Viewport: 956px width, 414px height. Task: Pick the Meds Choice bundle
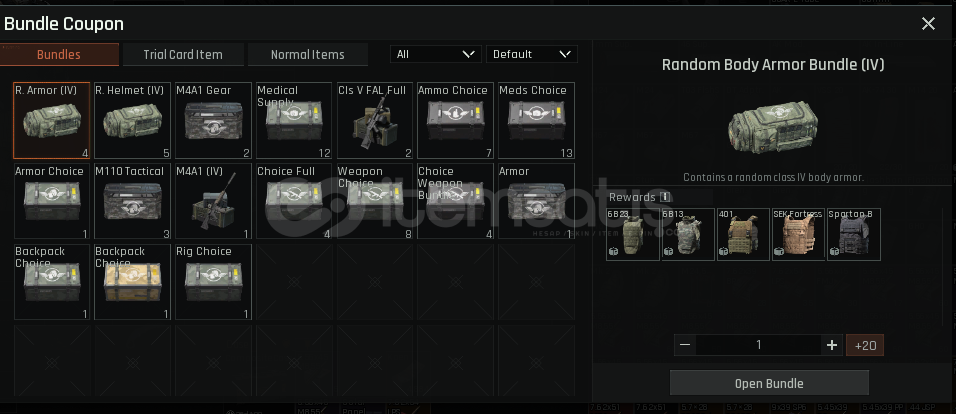537,121
